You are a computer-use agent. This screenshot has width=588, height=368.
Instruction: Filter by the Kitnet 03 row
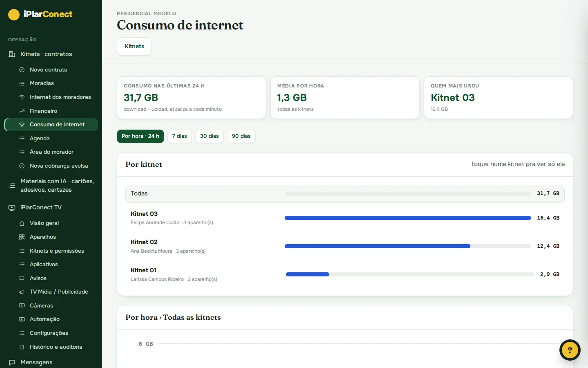[x=345, y=218]
